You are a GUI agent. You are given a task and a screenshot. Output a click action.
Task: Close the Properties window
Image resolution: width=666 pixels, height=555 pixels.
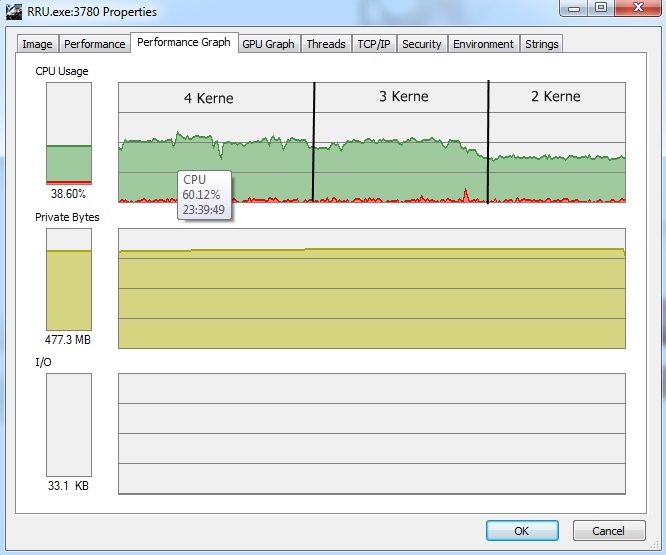[x=638, y=8]
